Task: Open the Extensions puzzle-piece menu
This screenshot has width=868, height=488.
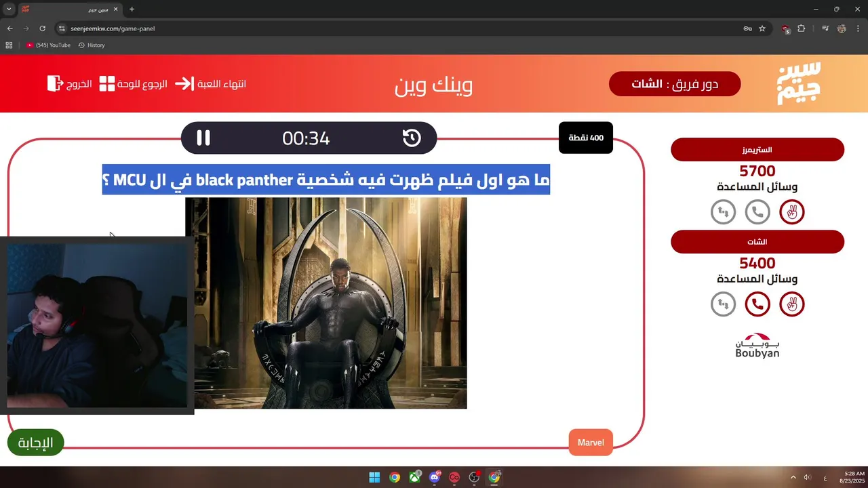Action: coord(802,28)
